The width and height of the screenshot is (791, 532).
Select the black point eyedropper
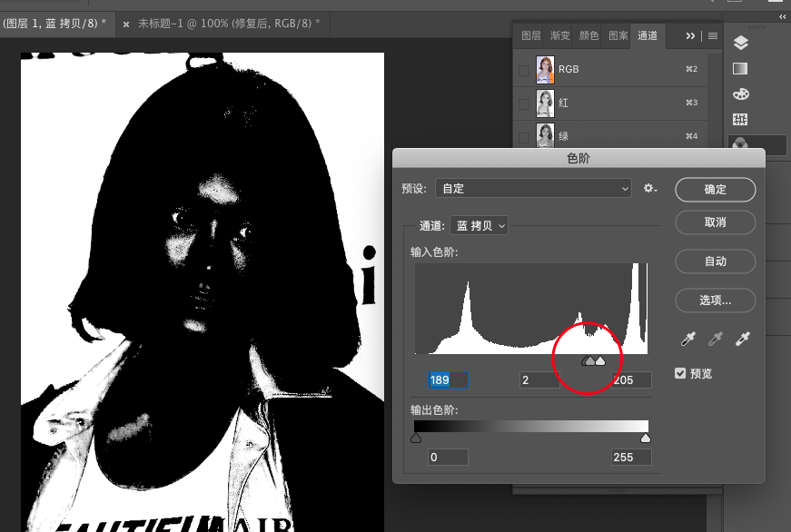(689, 340)
